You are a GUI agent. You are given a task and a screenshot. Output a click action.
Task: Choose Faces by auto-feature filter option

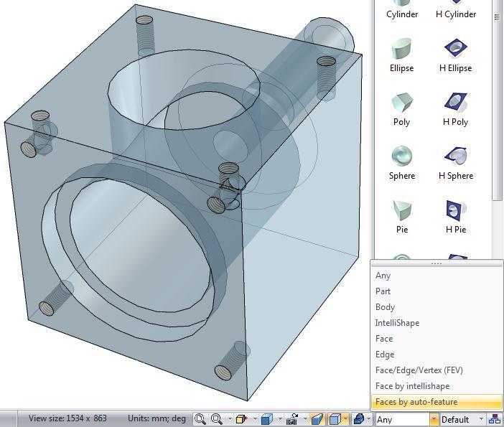point(437,402)
